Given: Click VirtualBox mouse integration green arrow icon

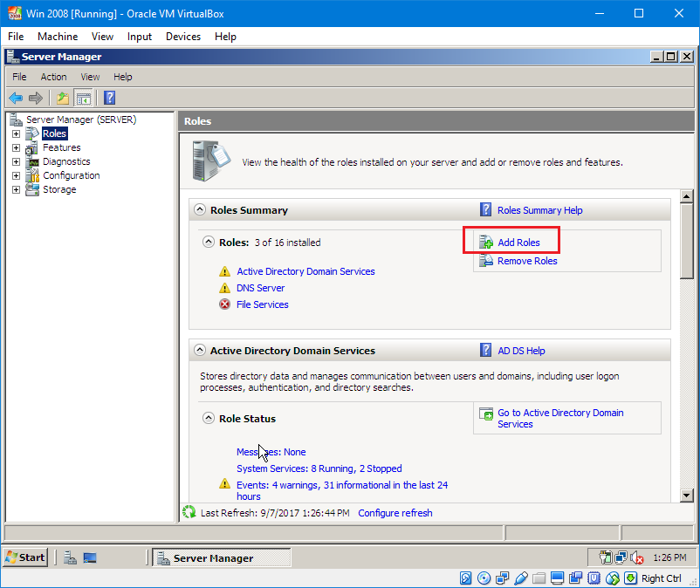Looking at the screenshot, I should tap(630, 578).
